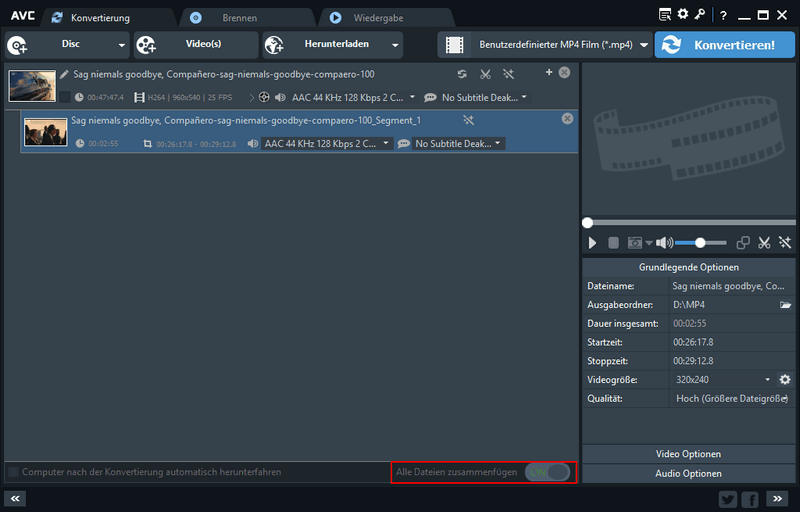
Task: Click scissors trim icon under preview
Action: 764,243
